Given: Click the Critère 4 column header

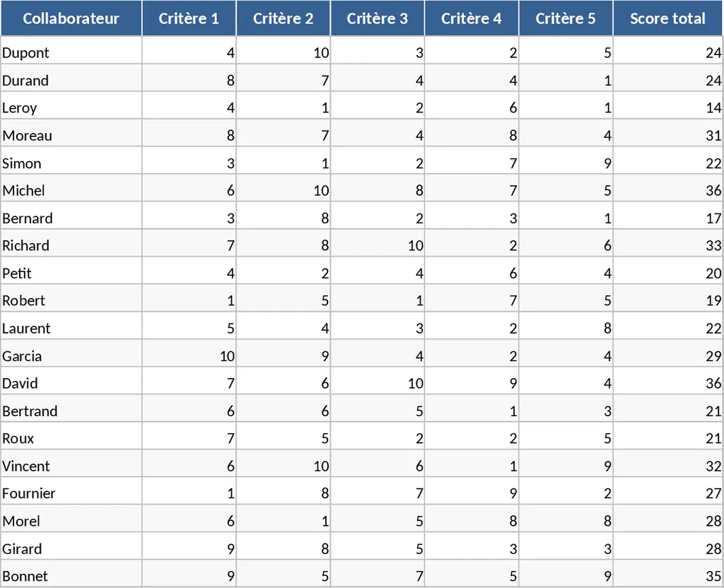Looking at the screenshot, I should [472, 18].
